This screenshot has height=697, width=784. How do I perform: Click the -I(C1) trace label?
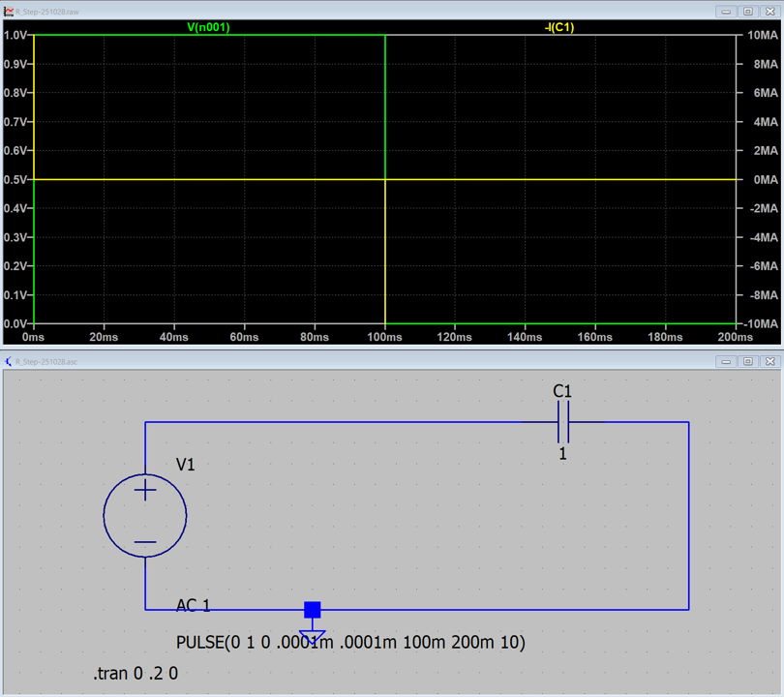coord(558,28)
